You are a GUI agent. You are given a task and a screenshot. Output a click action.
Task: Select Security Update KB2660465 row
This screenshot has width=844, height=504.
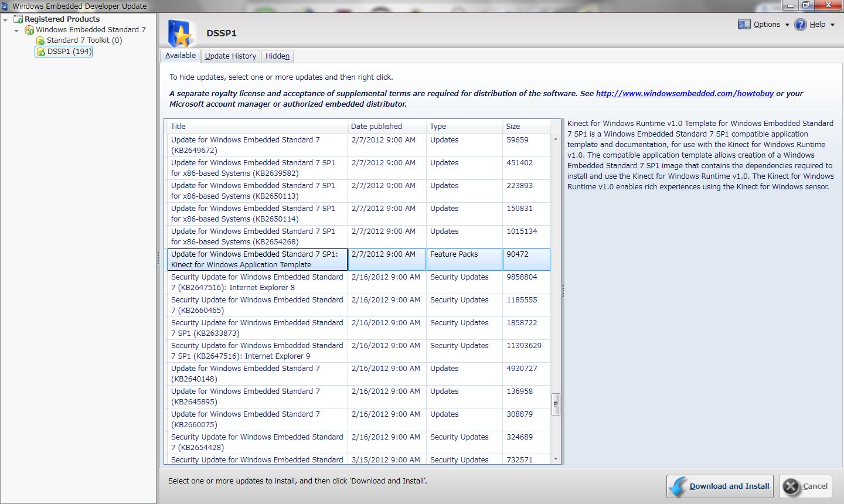click(359, 305)
